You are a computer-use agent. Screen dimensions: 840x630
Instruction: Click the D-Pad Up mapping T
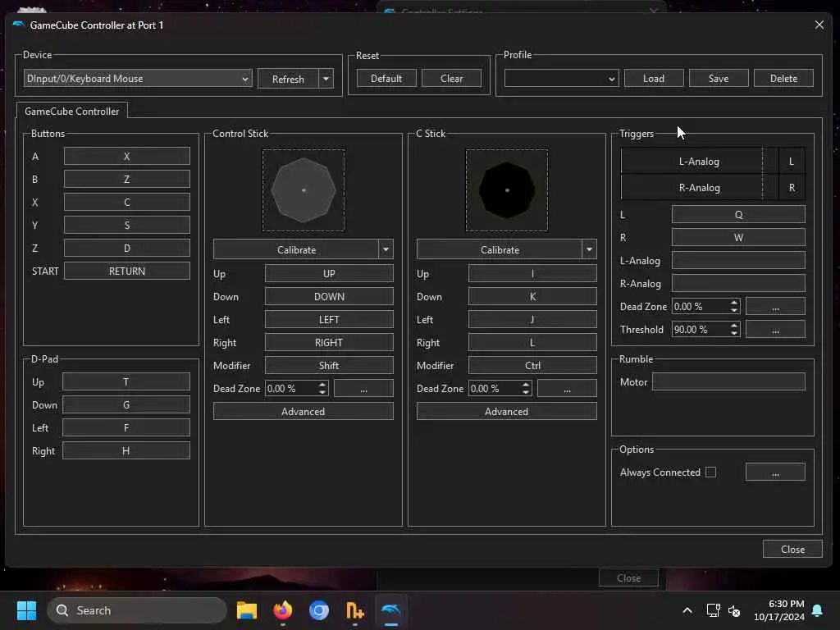tap(126, 381)
